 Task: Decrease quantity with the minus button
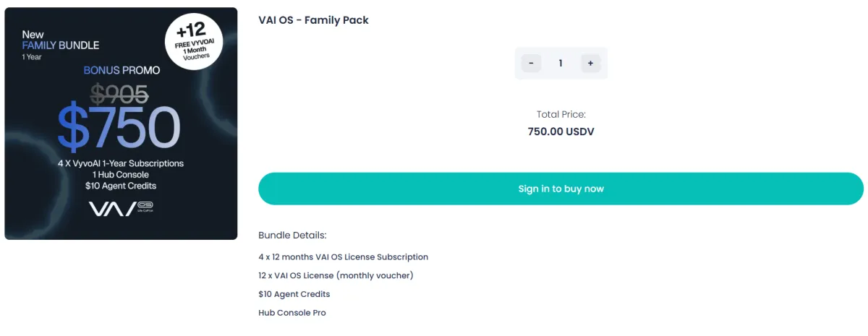[531, 64]
